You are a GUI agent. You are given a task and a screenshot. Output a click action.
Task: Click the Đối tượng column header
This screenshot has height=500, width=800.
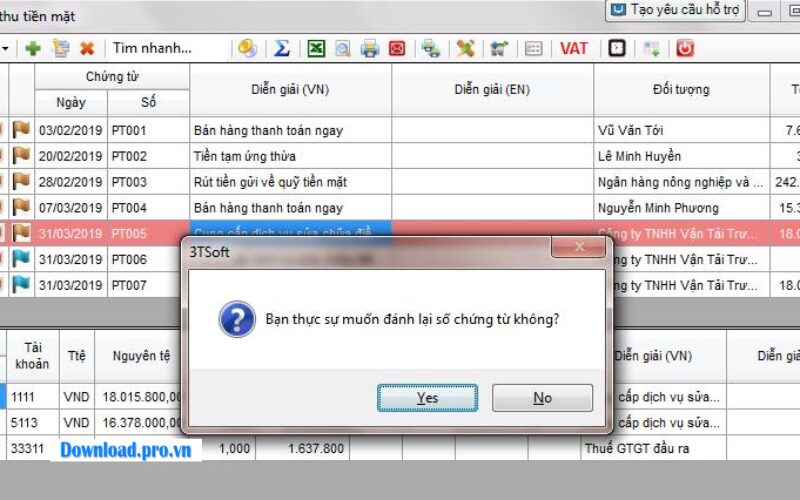pyautogui.click(x=682, y=90)
